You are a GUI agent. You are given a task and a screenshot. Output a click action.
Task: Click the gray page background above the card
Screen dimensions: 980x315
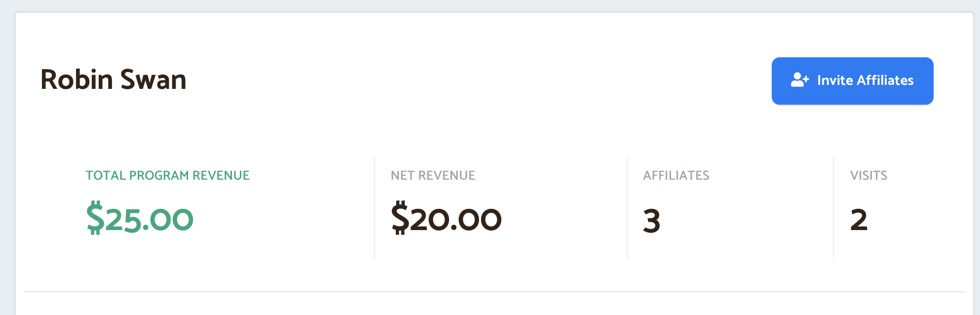(x=493, y=5)
